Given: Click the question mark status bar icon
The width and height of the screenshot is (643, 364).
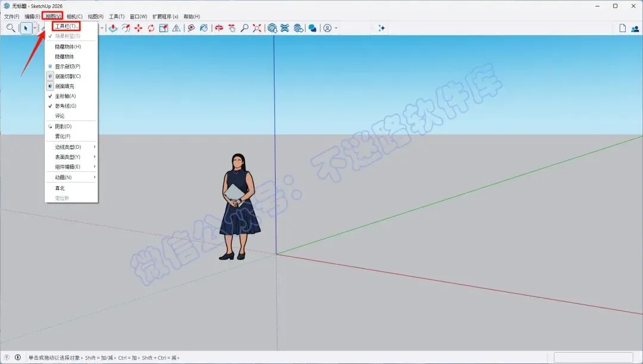Looking at the screenshot, I should click(7, 357).
